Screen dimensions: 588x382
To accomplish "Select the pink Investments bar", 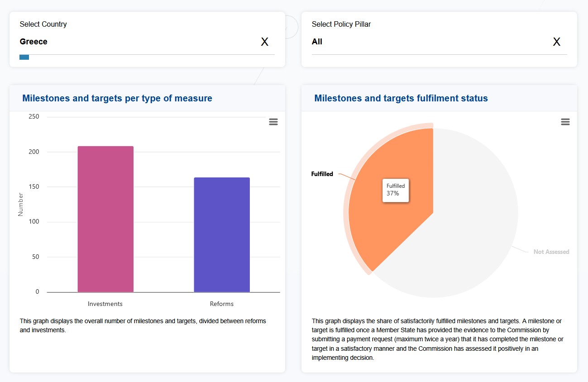I will pyautogui.click(x=105, y=219).
